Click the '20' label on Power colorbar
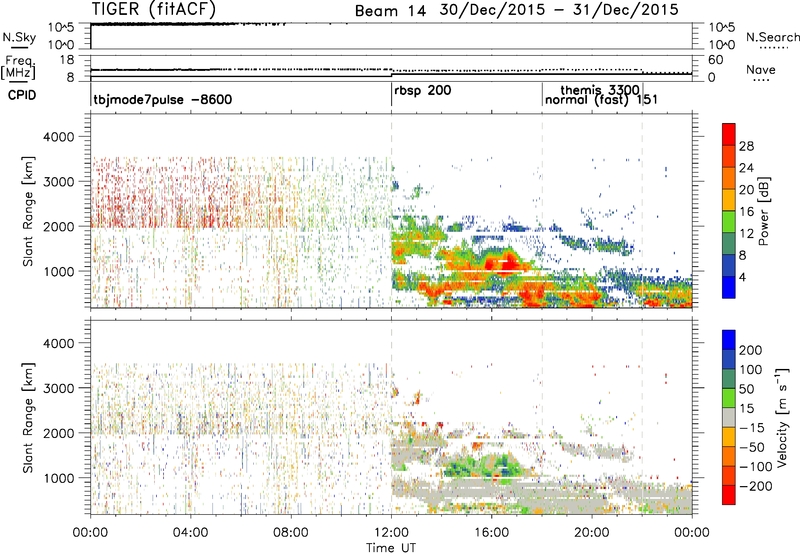Image resolution: width=800 pixels, height=554 pixels. (x=746, y=190)
